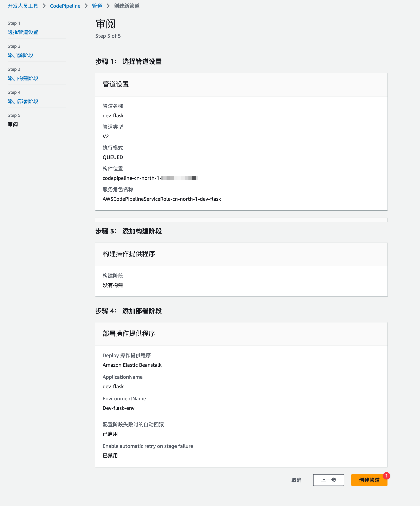Click the 部署操作提供程序 panel header
Image resolution: width=420 pixels, height=506 pixels.
click(129, 334)
